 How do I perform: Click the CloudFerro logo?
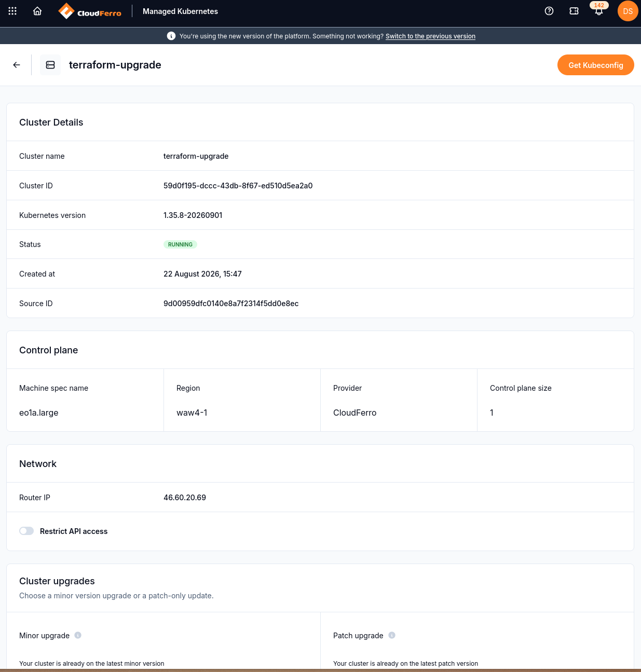tap(90, 11)
